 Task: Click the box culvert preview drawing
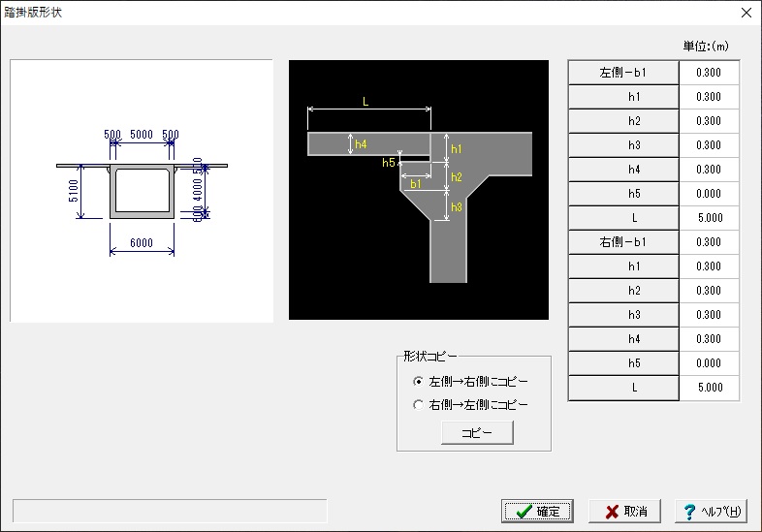(142, 191)
